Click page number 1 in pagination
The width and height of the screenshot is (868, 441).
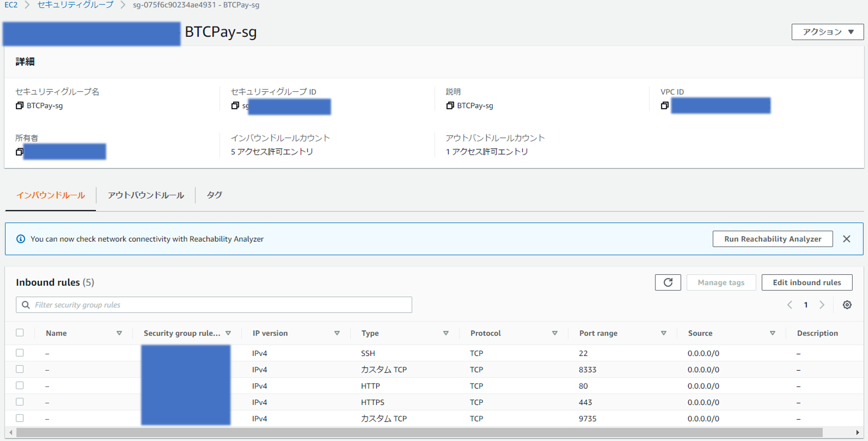coord(806,305)
